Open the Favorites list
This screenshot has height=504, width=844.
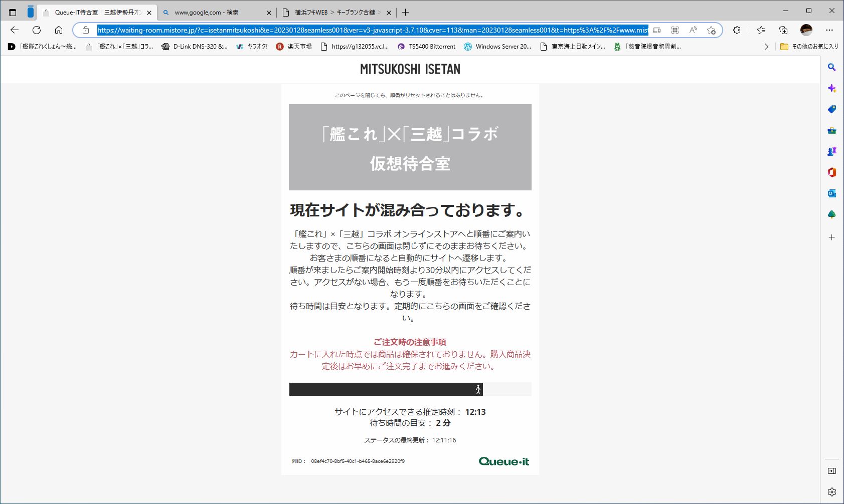click(761, 30)
